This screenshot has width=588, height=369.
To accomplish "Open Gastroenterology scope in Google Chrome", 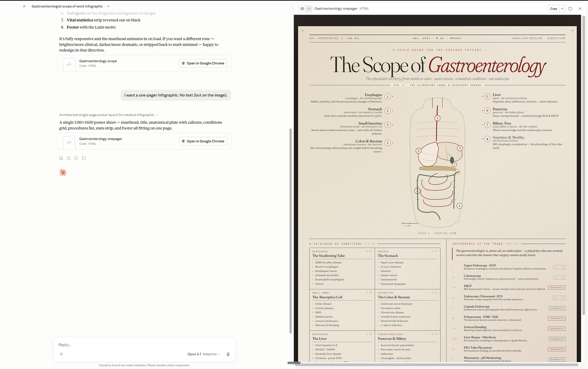I will 203,63.
